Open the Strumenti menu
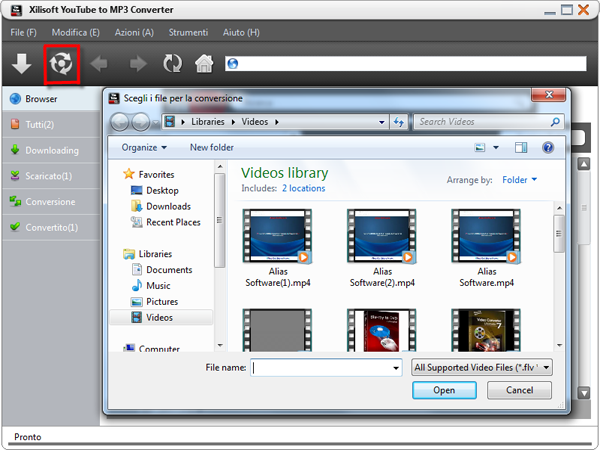This screenshot has height=450, width=600. [x=188, y=33]
